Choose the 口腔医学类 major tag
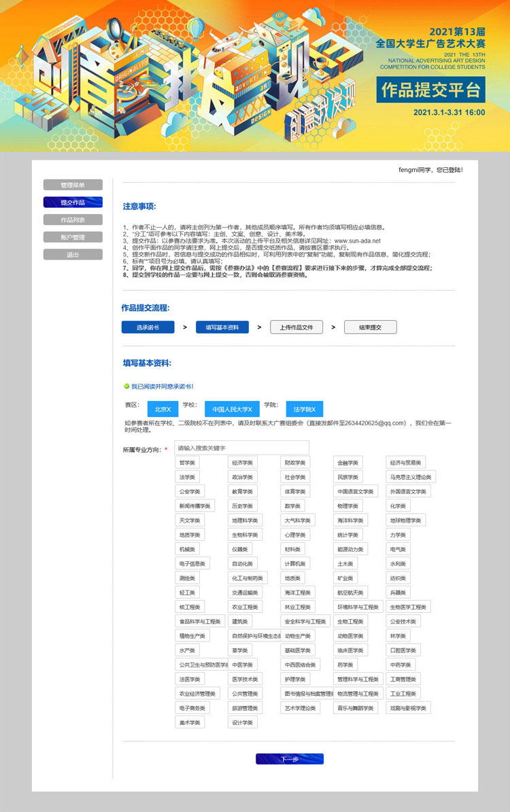 403,651
